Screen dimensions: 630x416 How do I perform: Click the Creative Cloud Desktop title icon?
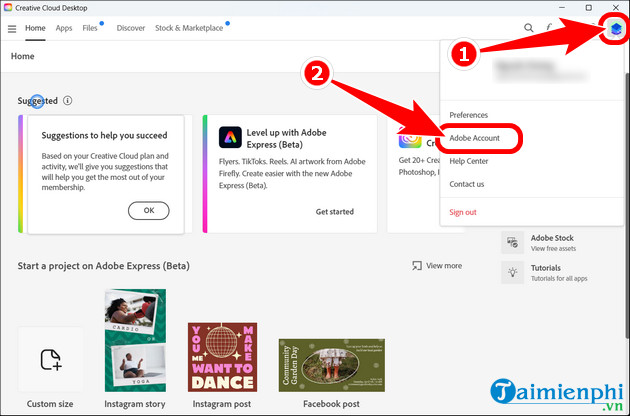coord(8,8)
